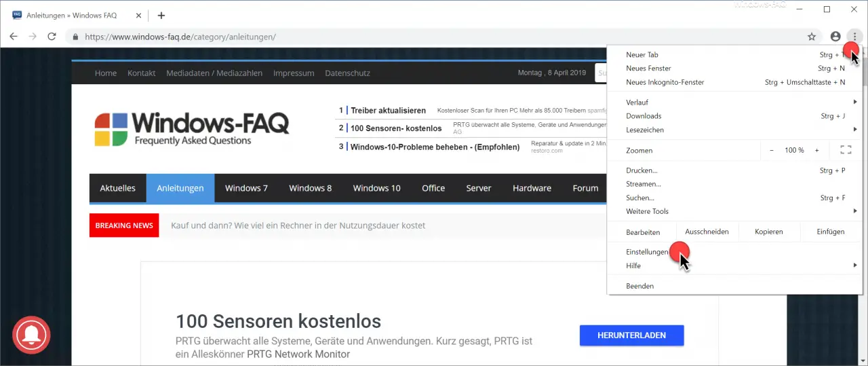
Task: Enter fullscreen via zoom row icon
Action: point(846,150)
